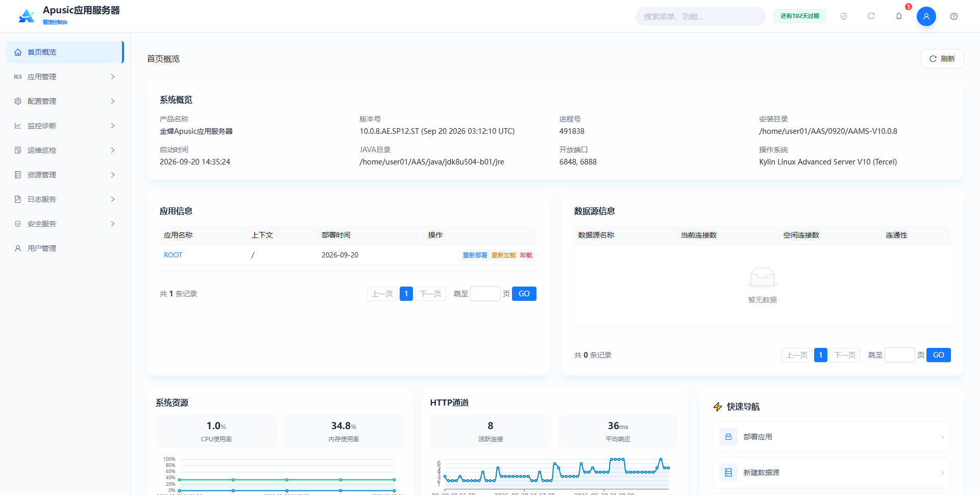This screenshot has height=495, width=980.
Task: Expand the 安全服务 chevron
Action: coord(113,224)
